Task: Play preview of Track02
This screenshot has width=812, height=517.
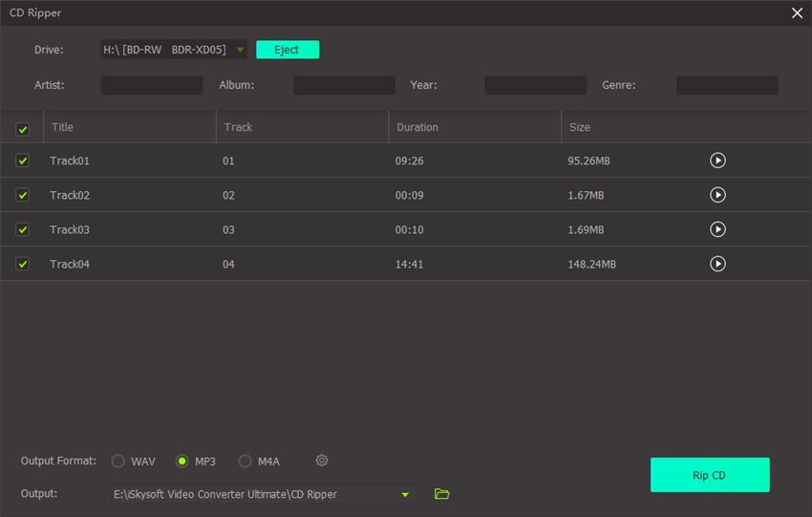Action: [717, 195]
